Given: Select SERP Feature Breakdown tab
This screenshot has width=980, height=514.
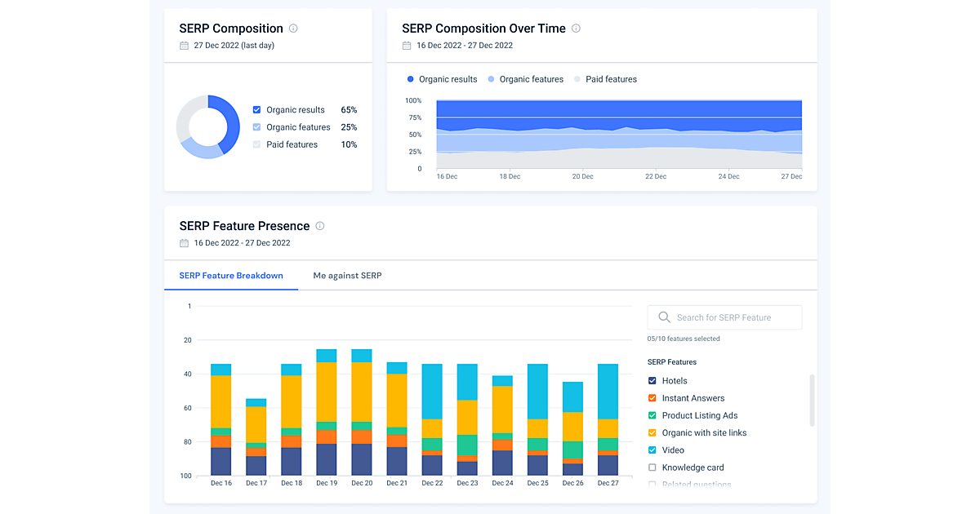Looking at the screenshot, I should [231, 276].
